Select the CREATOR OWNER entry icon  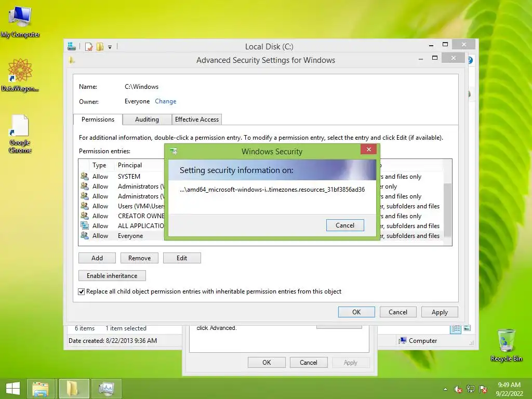coord(85,216)
